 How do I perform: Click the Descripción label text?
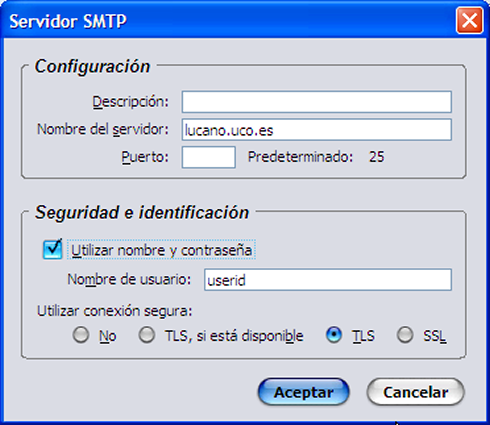click(131, 102)
